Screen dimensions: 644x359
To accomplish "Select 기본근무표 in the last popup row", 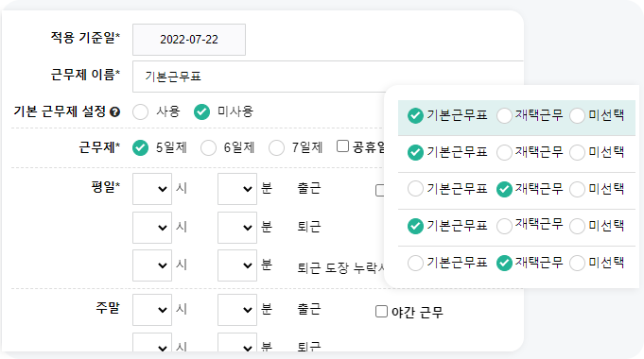I will click(x=415, y=263).
